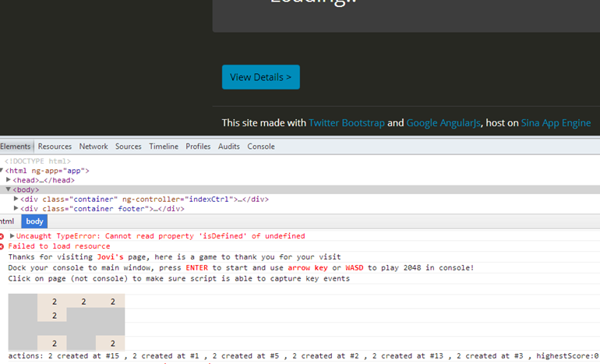This screenshot has height=364, width=600.
Task: Open the Twitter Bootstrap link
Action: coord(346,123)
